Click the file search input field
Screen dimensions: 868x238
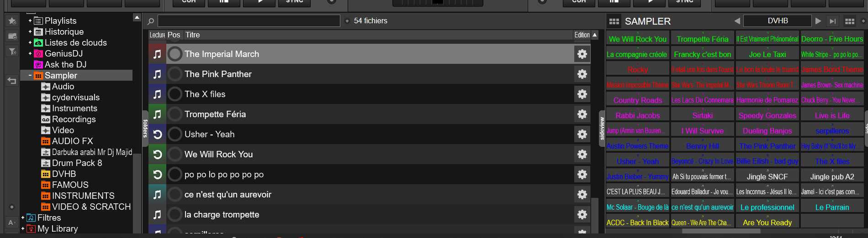(x=249, y=21)
